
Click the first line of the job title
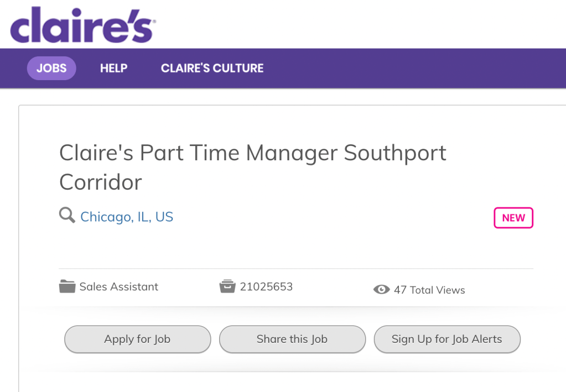(252, 153)
